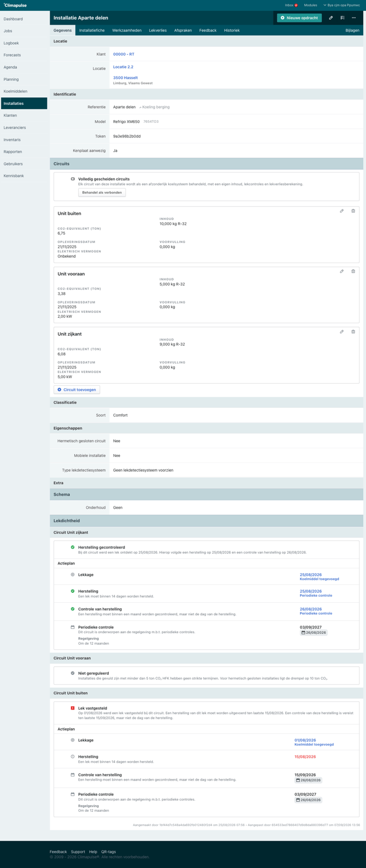Click the 3500 Hasselt address link
Screen dimensions: 366x868
(x=125, y=78)
